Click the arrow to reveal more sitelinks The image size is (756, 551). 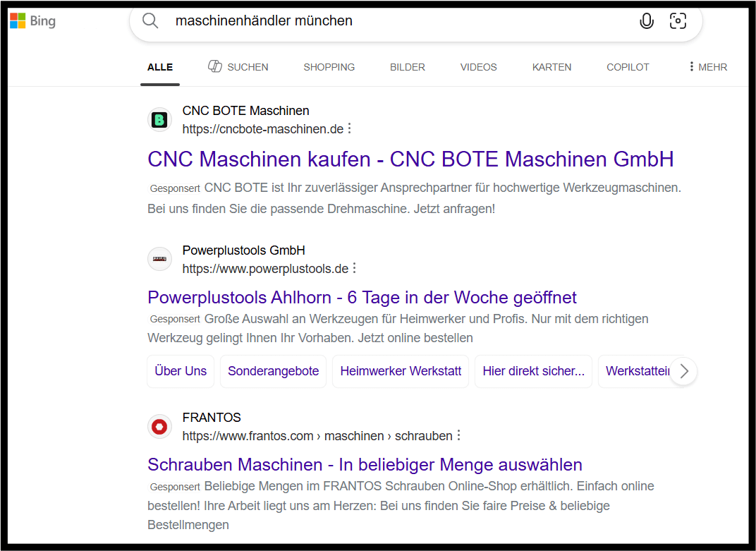click(683, 371)
